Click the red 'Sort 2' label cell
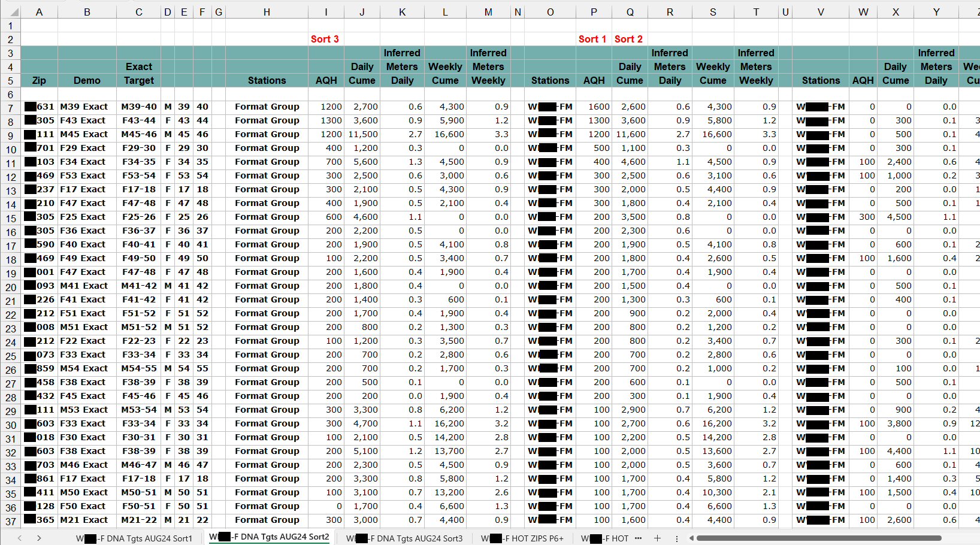Viewport: 980px width, 545px height. click(x=628, y=39)
